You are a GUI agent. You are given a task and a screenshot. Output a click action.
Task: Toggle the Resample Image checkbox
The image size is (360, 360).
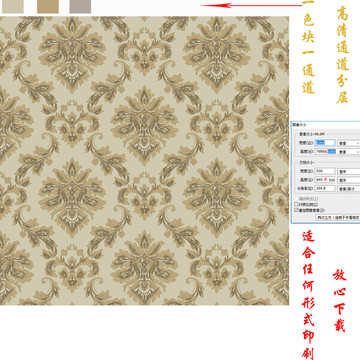[296, 210]
